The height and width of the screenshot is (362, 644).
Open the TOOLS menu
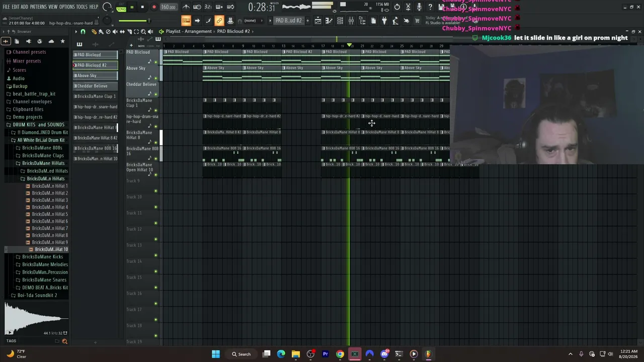82,7
